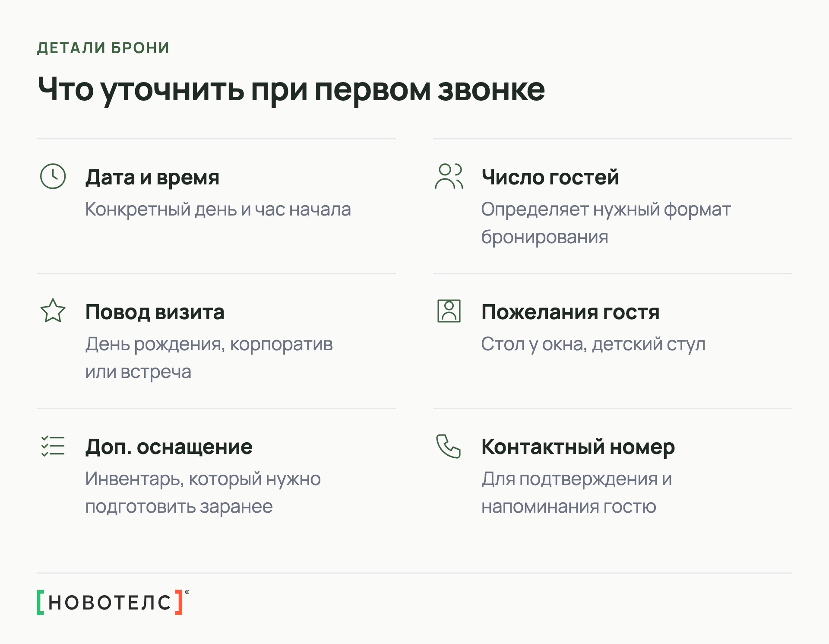Image resolution: width=829 pixels, height=644 pixels.
Task: Click the text Инвентарь, который нужно подготовить заранее
Action: tap(203, 493)
